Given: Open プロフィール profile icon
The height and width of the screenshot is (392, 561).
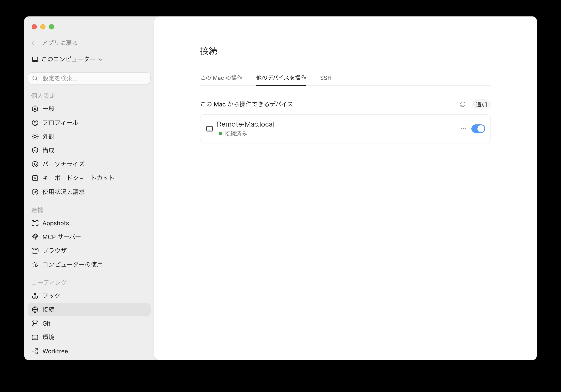Looking at the screenshot, I should point(35,123).
